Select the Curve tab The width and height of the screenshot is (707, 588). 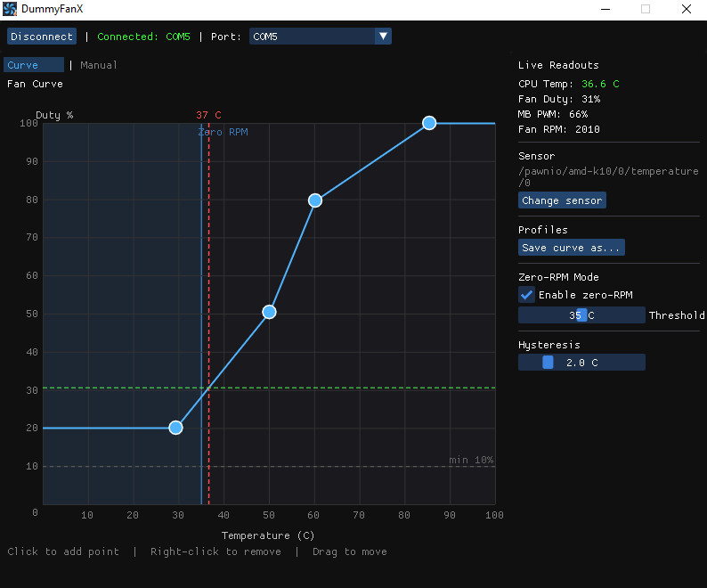(x=33, y=65)
